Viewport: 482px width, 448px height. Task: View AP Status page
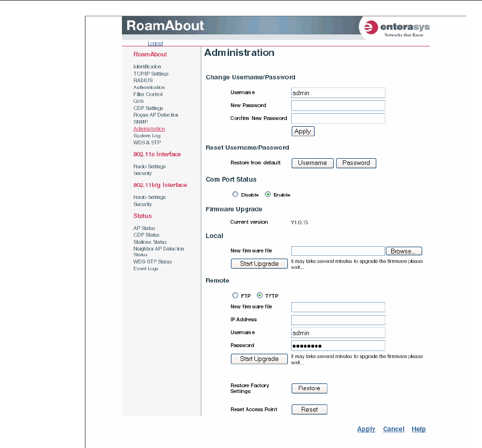coord(144,228)
